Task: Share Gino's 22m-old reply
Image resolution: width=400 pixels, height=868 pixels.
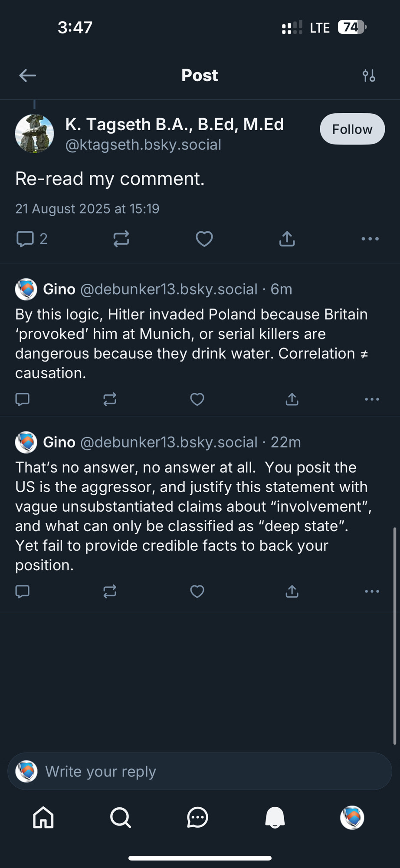Action: pyautogui.click(x=292, y=591)
